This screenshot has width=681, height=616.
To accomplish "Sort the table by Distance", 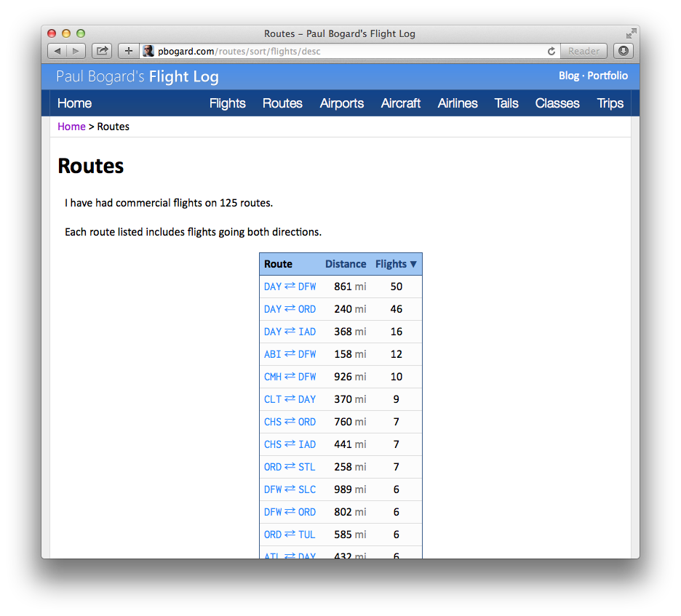I will (x=346, y=264).
